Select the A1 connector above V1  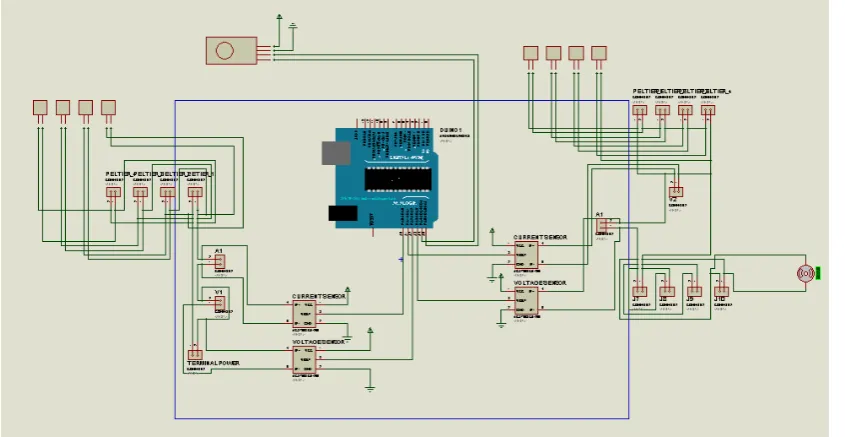click(x=219, y=261)
